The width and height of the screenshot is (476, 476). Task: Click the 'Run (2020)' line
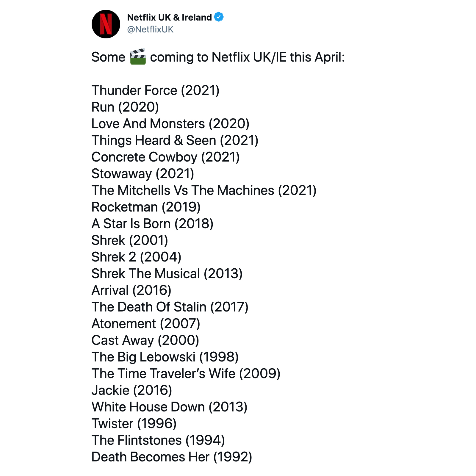click(125, 107)
